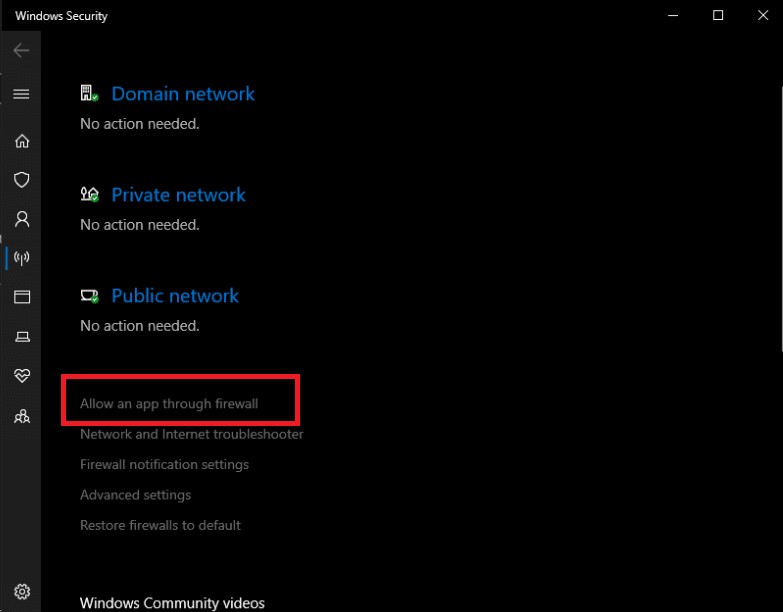This screenshot has width=783, height=612.
Task: Open Device security laptop icon
Action: pyautogui.click(x=21, y=337)
